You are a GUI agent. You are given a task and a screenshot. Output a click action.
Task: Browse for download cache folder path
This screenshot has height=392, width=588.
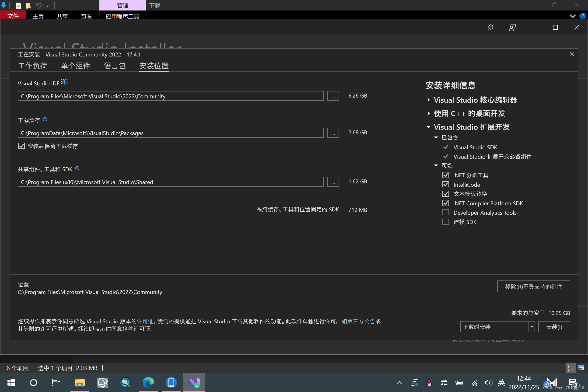pos(333,133)
